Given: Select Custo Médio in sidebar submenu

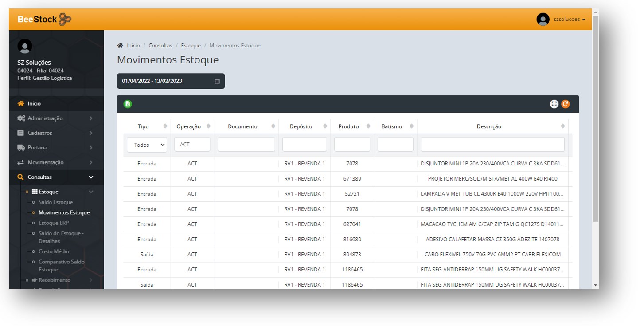Looking at the screenshot, I should (54, 251).
